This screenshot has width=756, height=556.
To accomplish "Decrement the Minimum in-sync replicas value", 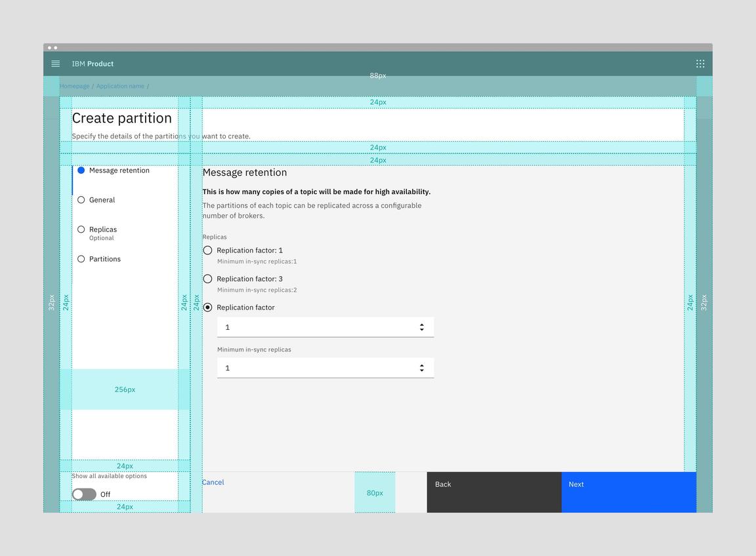I will click(421, 370).
